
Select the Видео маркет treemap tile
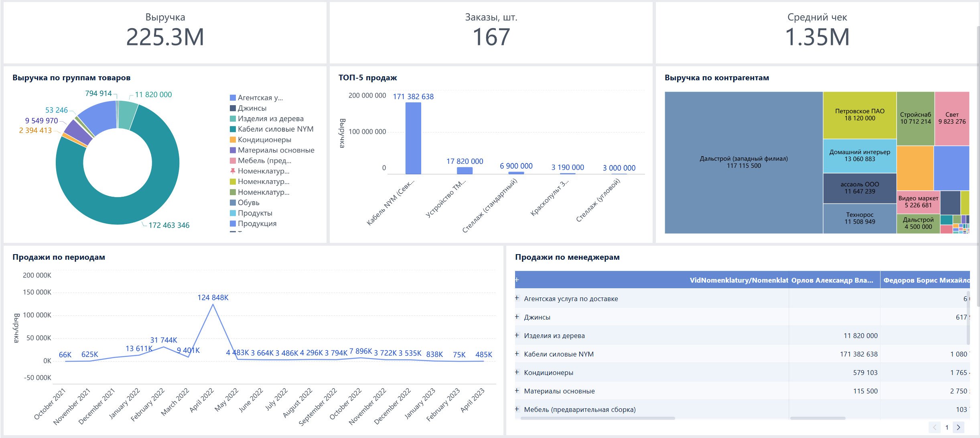coord(918,202)
